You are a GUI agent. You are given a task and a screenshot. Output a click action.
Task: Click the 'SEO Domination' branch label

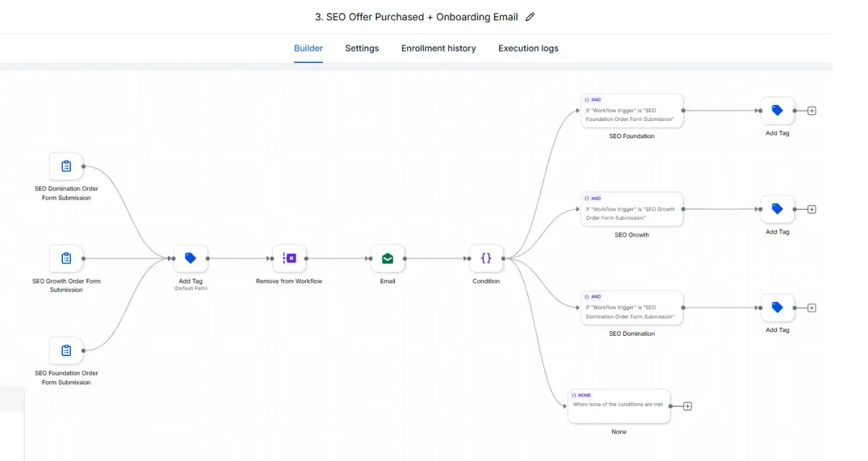tap(632, 334)
